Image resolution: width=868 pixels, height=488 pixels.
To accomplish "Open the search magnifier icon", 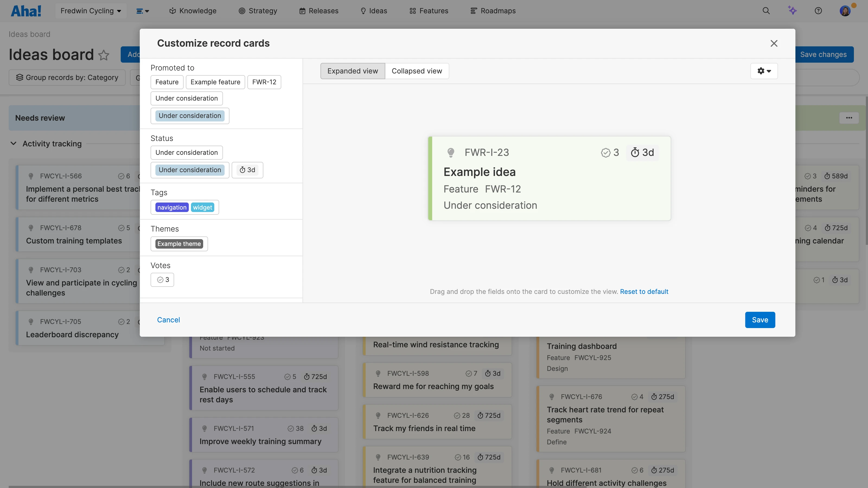I will point(766,11).
